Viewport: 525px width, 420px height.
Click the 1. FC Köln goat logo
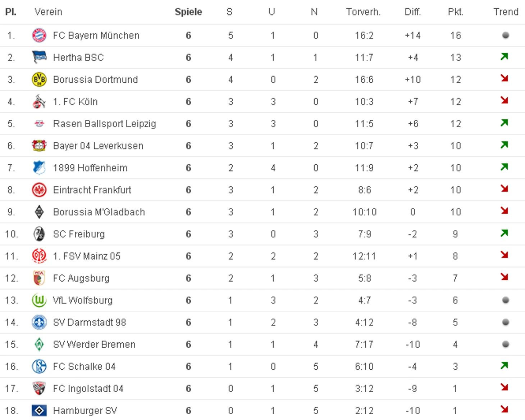click(39, 102)
